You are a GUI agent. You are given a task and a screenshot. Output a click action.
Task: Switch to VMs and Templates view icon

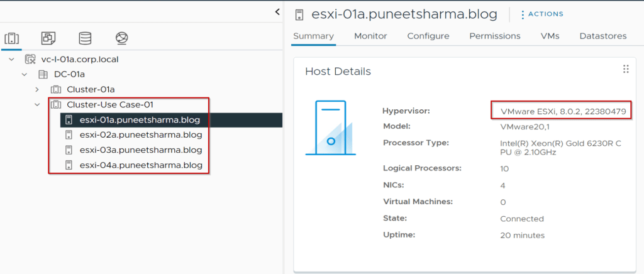(x=48, y=38)
